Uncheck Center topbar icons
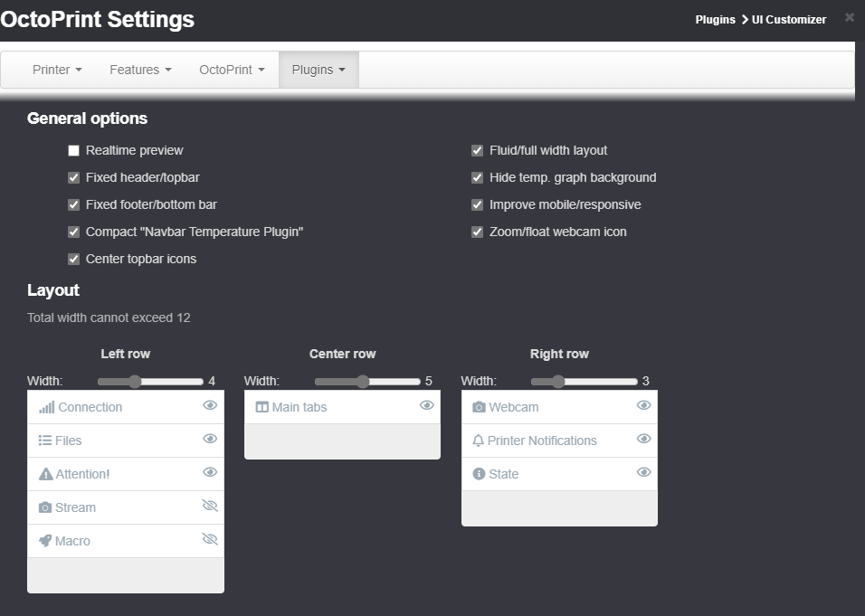Image resolution: width=865 pixels, height=616 pixels. pos(73,259)
